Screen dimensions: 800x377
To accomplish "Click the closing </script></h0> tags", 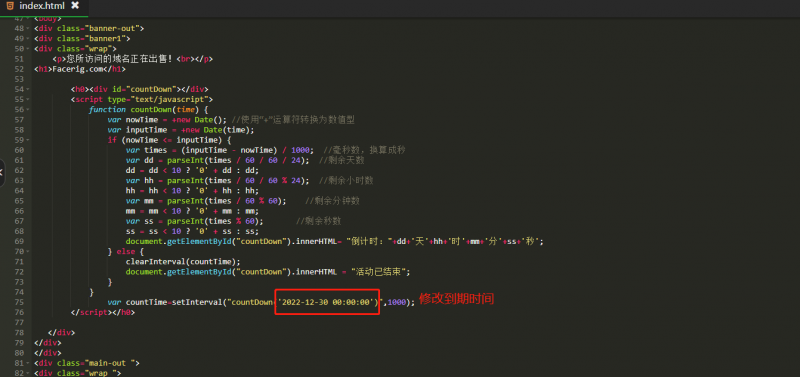I will click(103, 312).
